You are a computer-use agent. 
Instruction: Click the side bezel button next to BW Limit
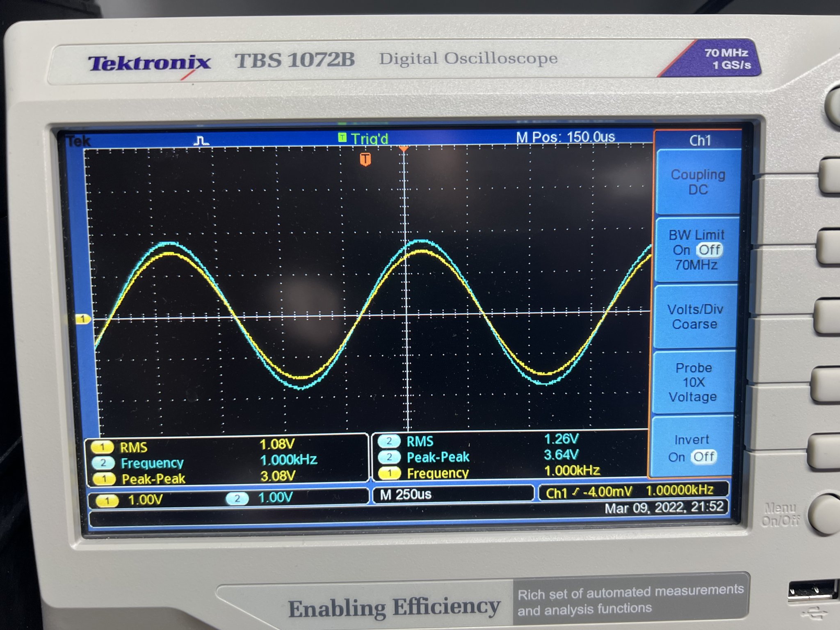pos(828,247)
